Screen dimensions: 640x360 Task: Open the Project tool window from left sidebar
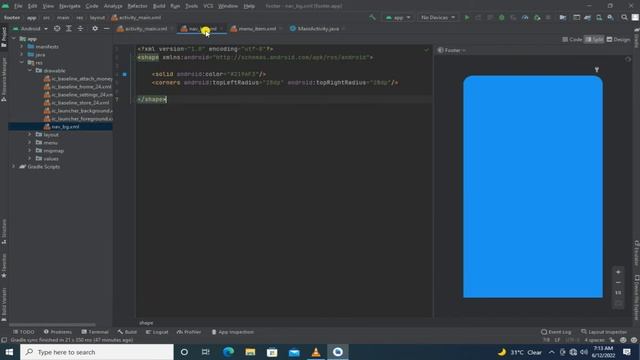coord(4,38)
